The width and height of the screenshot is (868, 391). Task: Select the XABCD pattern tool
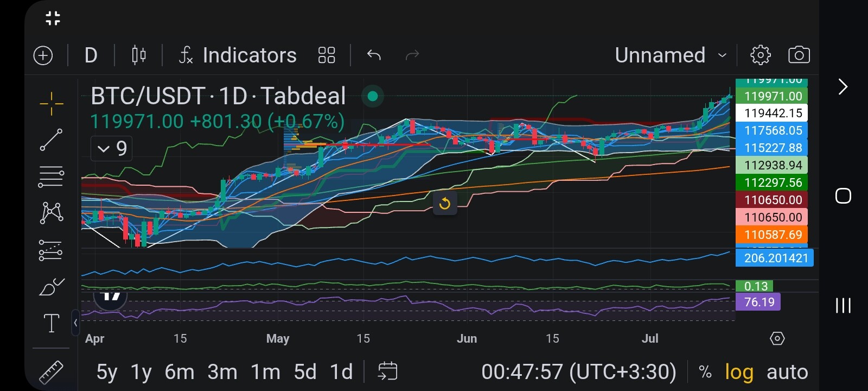(52, 213)
